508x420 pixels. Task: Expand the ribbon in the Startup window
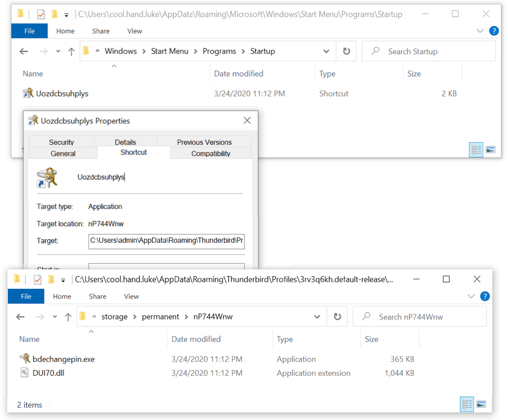click(x=480, y=31)
